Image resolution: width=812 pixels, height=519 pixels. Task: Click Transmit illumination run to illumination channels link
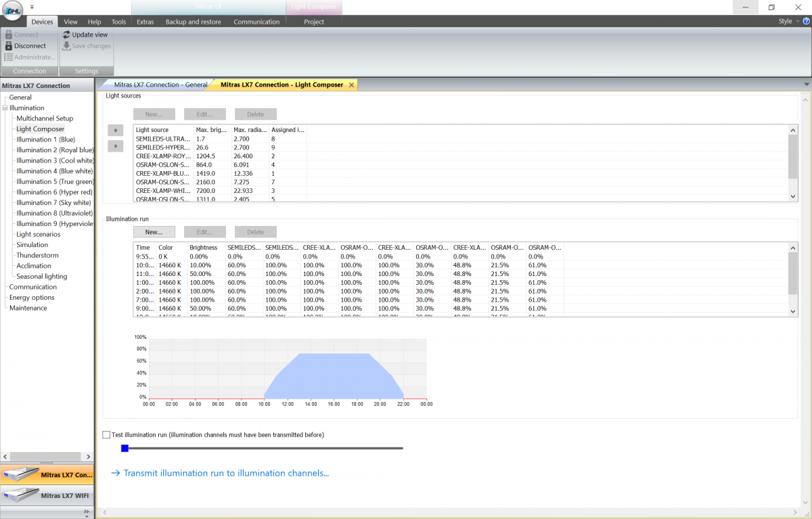220,474
